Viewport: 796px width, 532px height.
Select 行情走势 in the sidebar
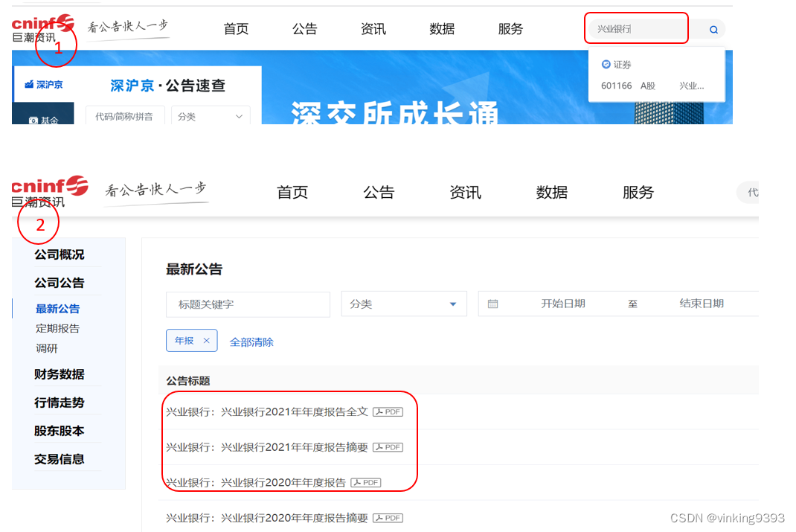coord(60,403)
